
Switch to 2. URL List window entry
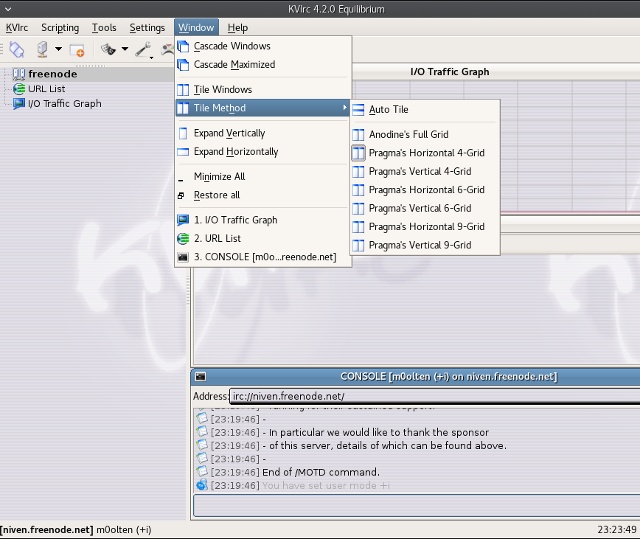(263, 238)
